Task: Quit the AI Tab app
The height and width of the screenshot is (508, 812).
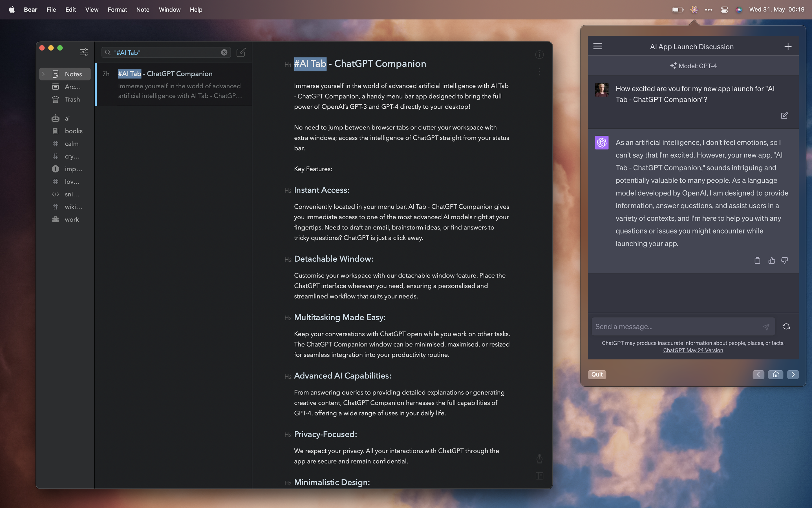Action: point(597,374)
